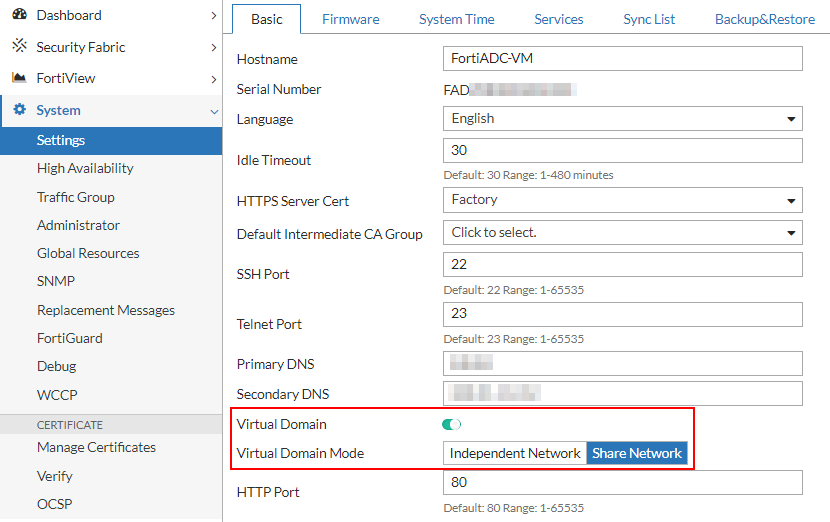Switch to the Backup&Restore tab
The height and width of the screenshot is (522, 830).
764,19
